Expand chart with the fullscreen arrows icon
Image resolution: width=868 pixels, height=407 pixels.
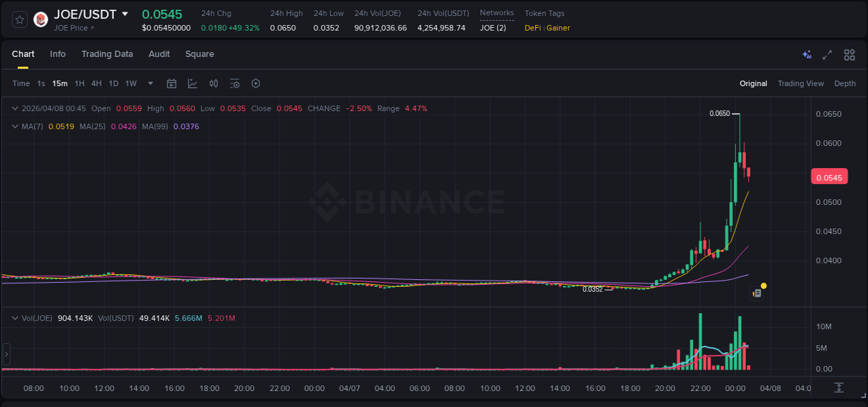pos(827,54)
